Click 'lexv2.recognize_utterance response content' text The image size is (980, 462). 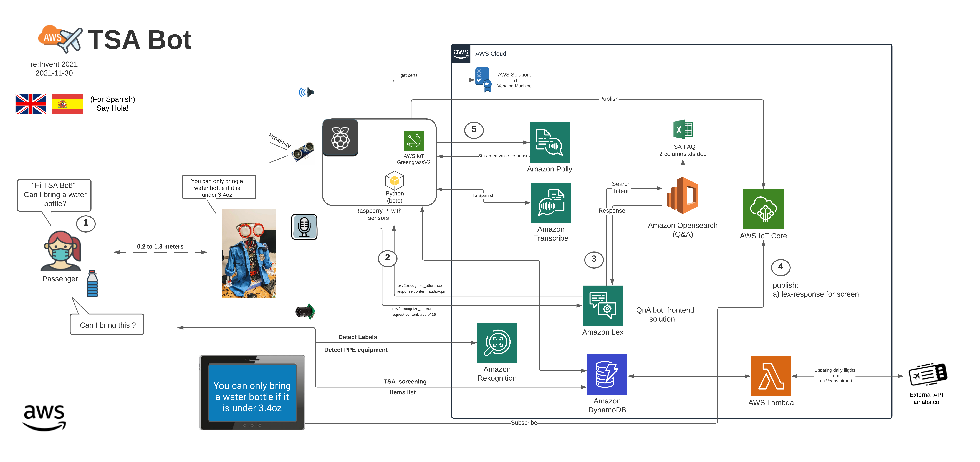pos(421,289)
